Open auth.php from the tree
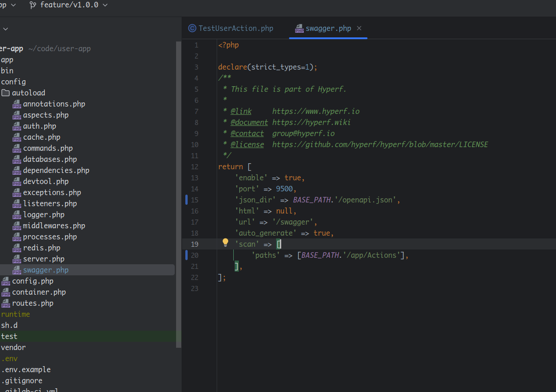556x392 pixels. pos(40,126)
